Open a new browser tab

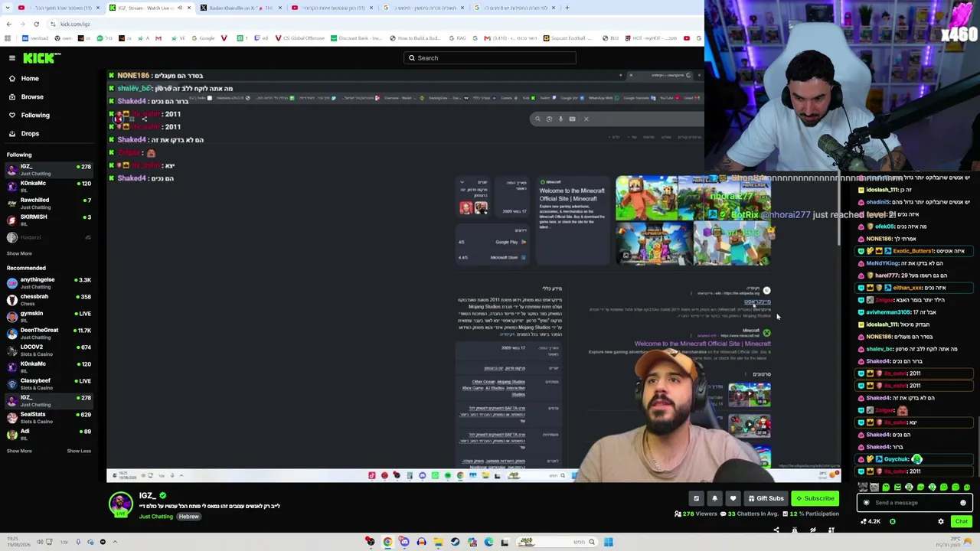click(x=567, y=8)
